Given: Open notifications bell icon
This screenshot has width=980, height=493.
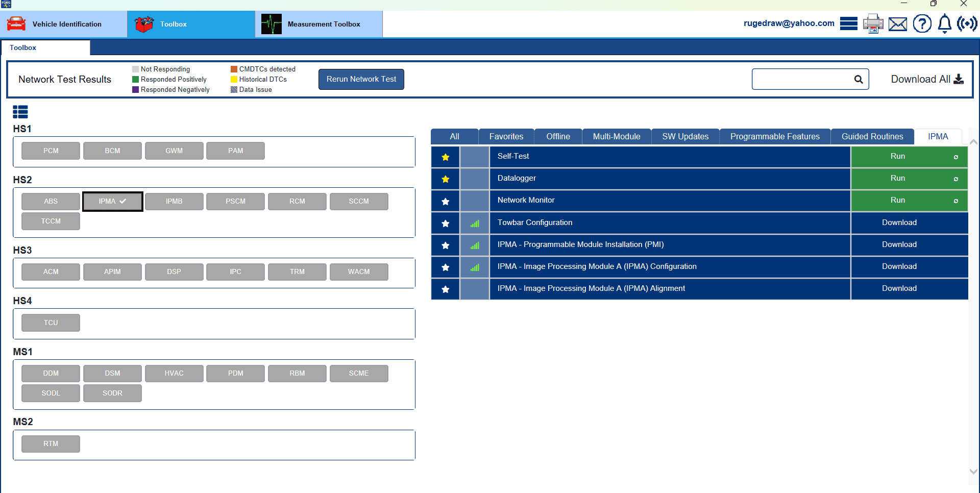Looking at the screenshot, I should click(x=945, y=23).
